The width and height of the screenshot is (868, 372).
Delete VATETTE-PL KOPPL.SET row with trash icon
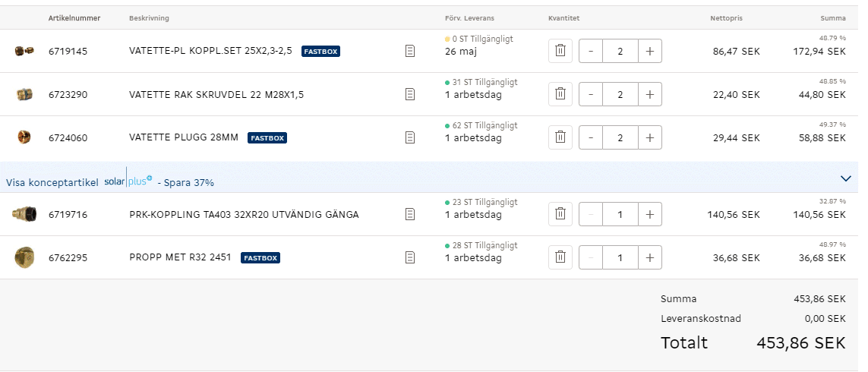coord(560,51)
